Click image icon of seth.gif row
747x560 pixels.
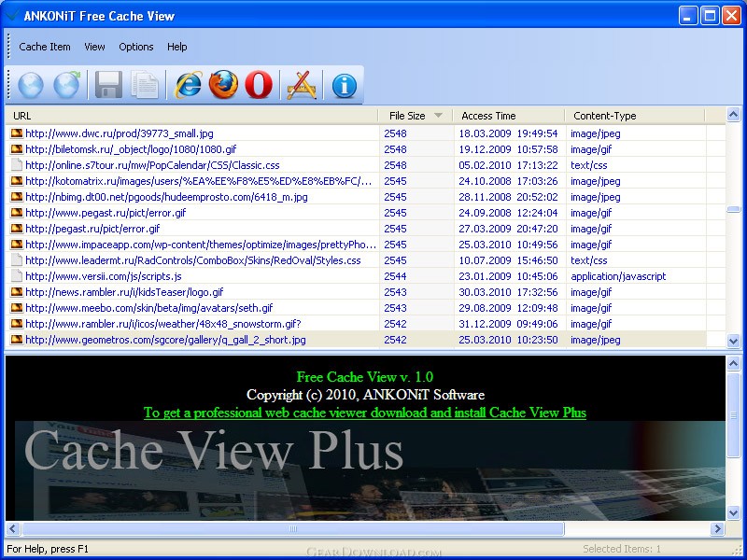(x=17, y=308)
